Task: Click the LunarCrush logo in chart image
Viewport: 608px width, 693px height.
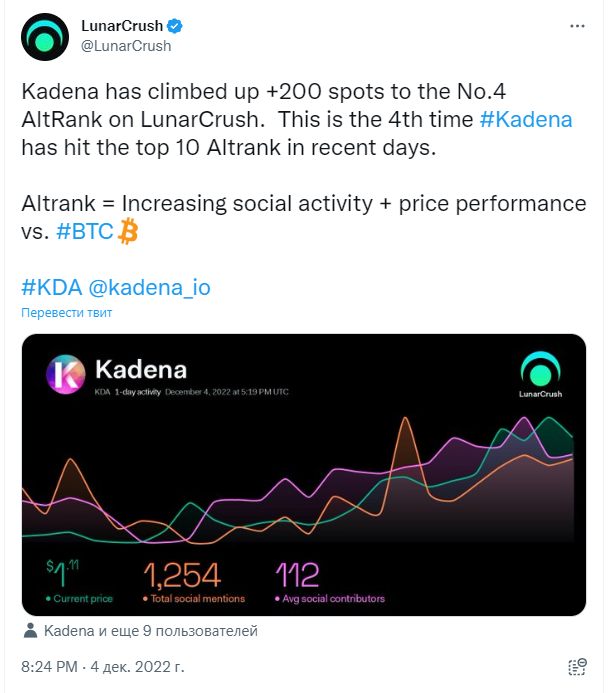Action: coord(540,374)
